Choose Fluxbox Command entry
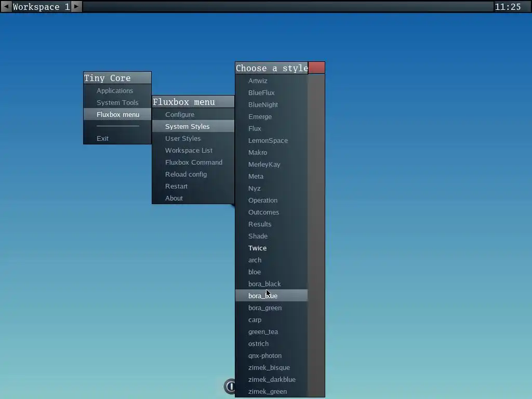The height and width of the screenshot is (399, 532). (x=193, y=162)
